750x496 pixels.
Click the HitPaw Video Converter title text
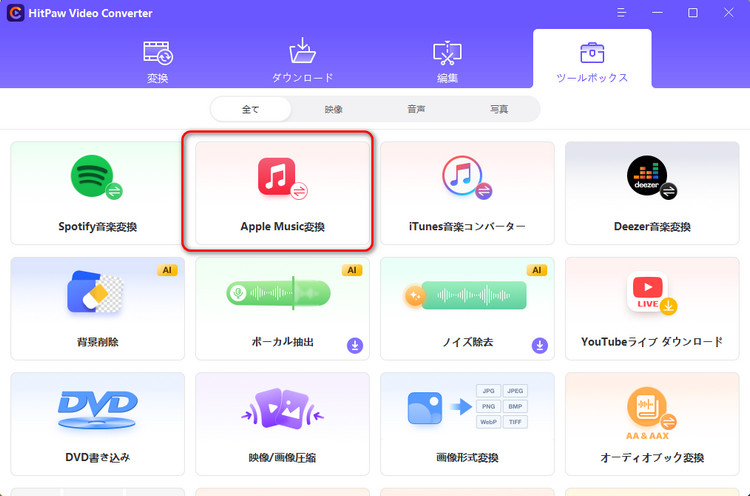click(x=90, y=13)
